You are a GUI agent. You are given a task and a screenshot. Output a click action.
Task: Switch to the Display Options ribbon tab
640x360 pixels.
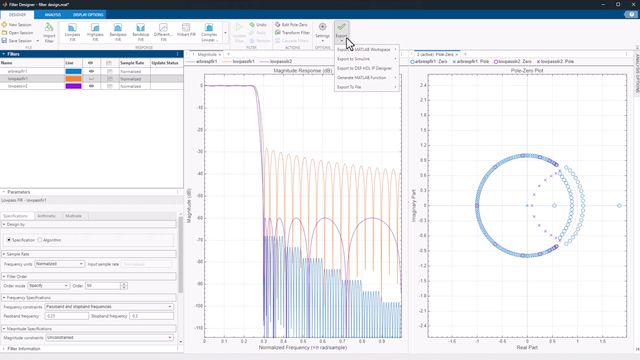pyautogui.click(x=88, y=15)
